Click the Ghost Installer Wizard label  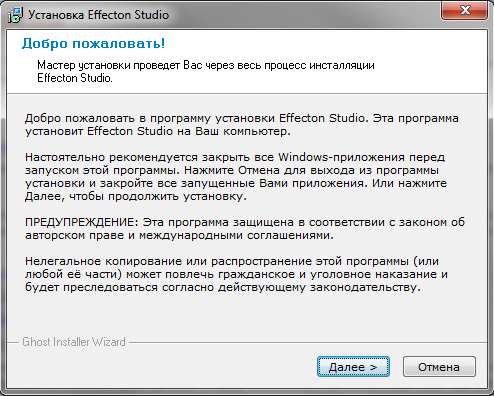(74, 342)
